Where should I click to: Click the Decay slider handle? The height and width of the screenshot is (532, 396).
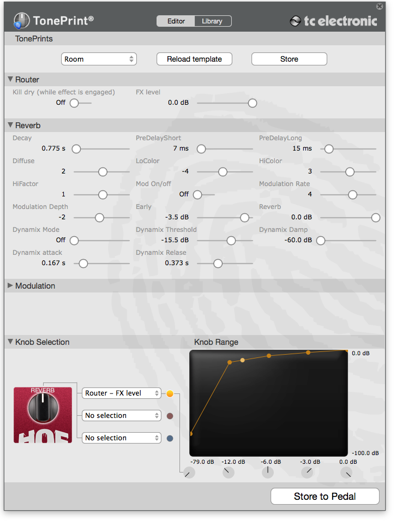pyautogui.click(x=76, y=148)
